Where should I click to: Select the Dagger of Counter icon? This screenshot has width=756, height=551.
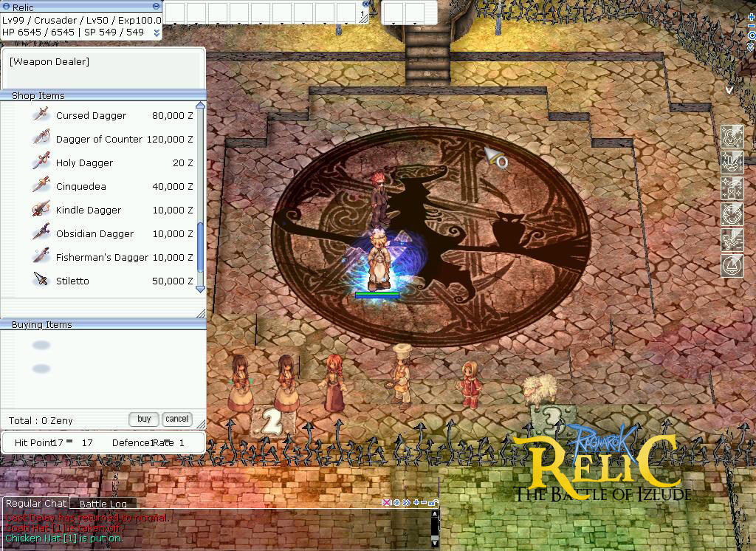[41, 138]
